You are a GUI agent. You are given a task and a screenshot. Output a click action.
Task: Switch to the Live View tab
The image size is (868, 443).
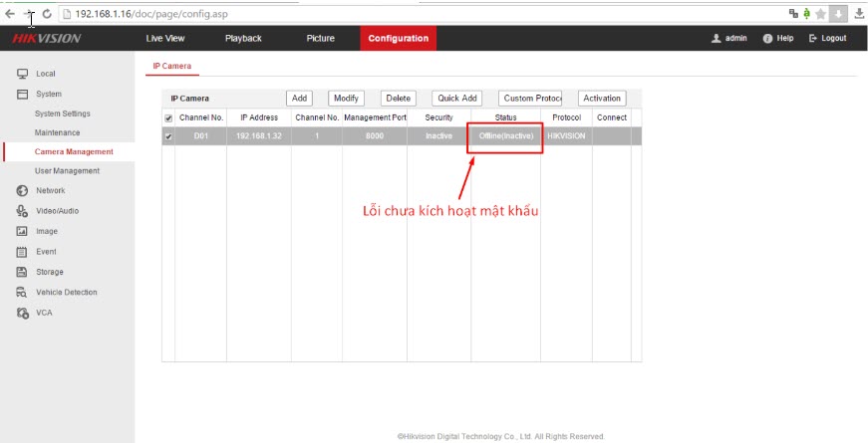tap(165, 39)
